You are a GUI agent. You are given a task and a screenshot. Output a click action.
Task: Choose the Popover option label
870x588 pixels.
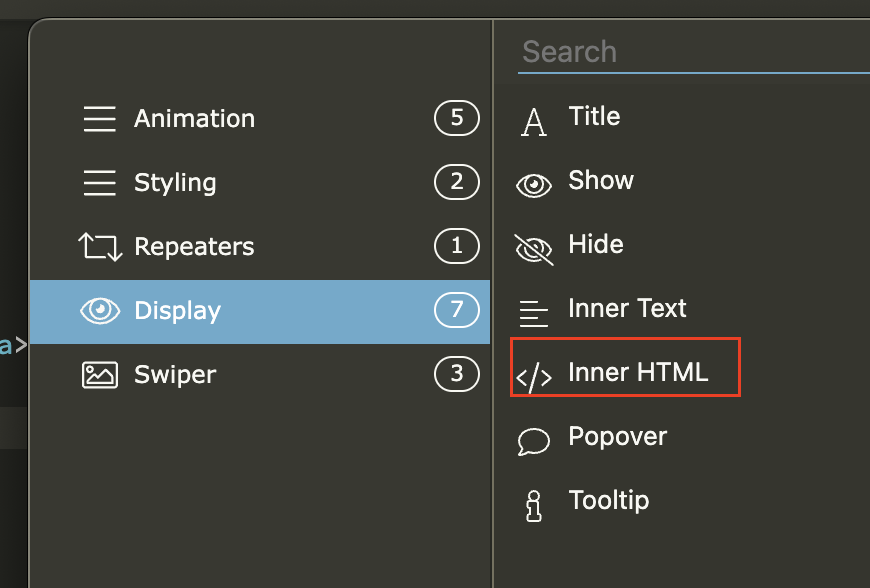pyautogui.click(x=617, y=436)
